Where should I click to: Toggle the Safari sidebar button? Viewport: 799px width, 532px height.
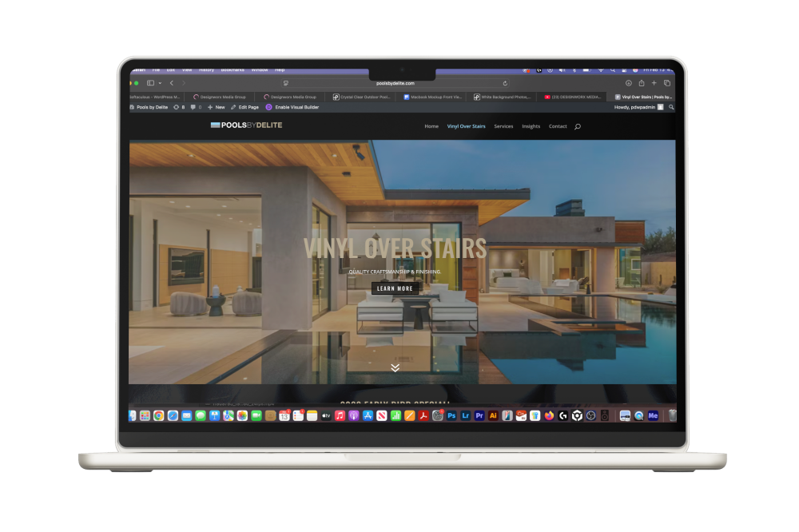[150, 83]
